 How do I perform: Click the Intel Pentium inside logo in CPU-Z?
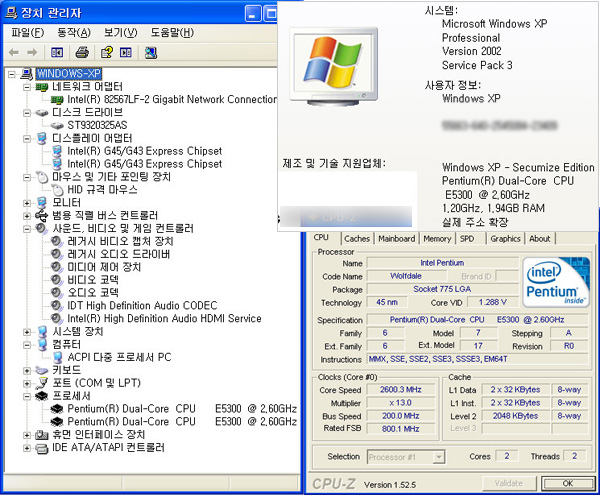556,282
